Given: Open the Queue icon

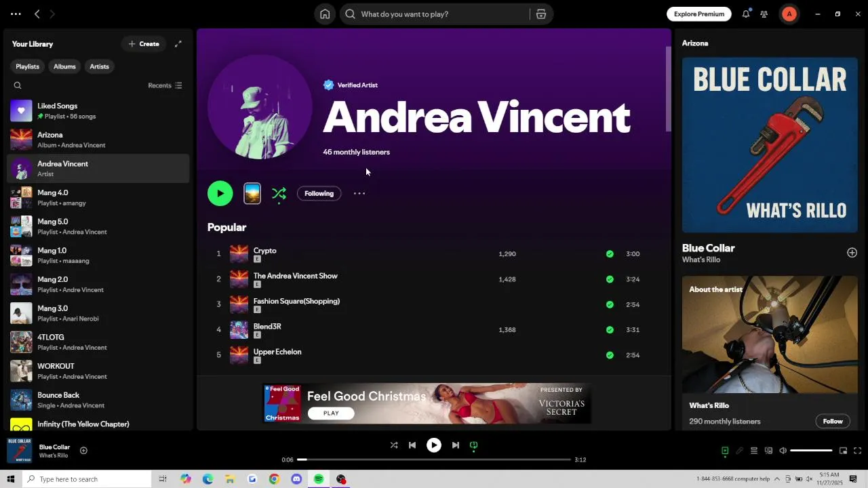Looking at the screenshot, I should [754, 451].
